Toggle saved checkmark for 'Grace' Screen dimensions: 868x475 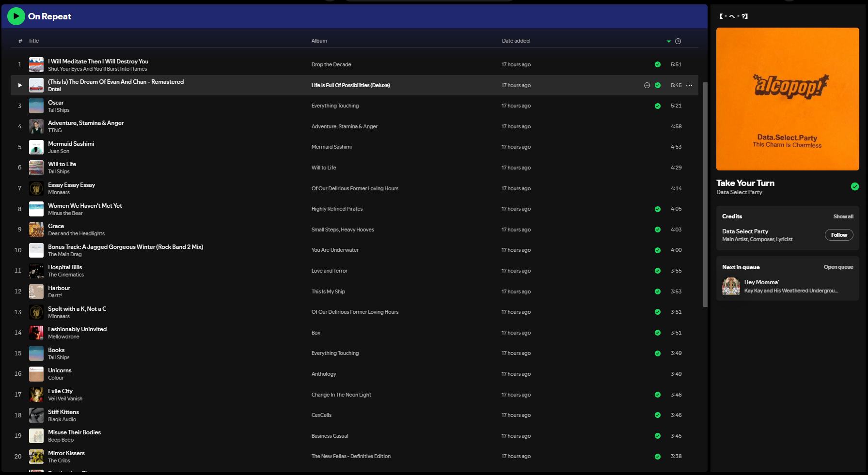[658, 230]
